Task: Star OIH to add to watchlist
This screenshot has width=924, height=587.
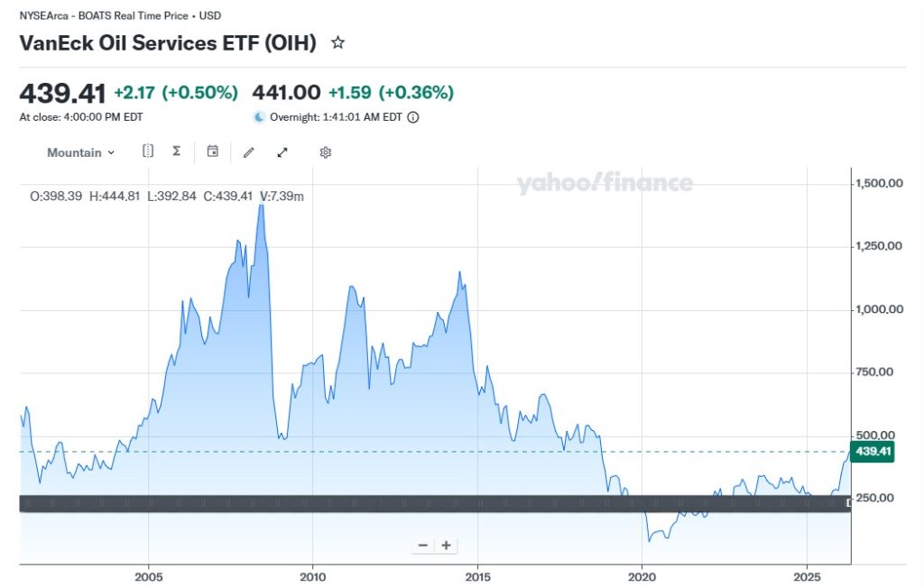Action: (x=337, y=42)
